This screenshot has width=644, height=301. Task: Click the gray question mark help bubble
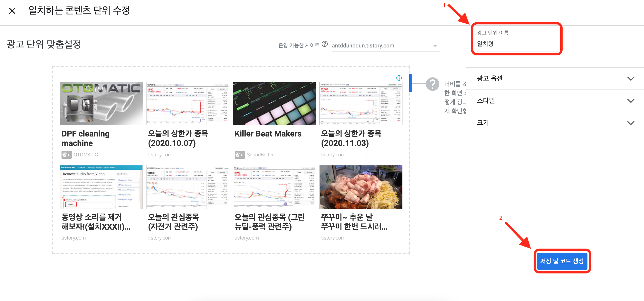coord(432,84)
